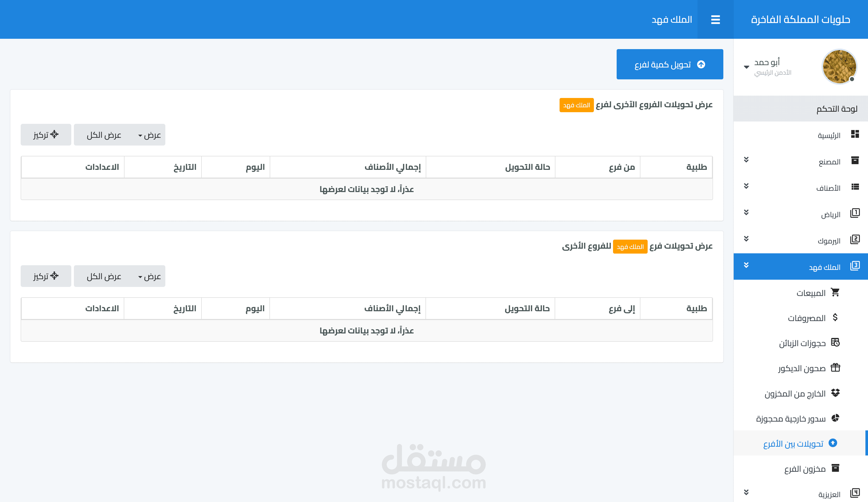Viewport: 868px width, 502px height.
Task: Click عرض الكل button in the first table
Action: 104,135
